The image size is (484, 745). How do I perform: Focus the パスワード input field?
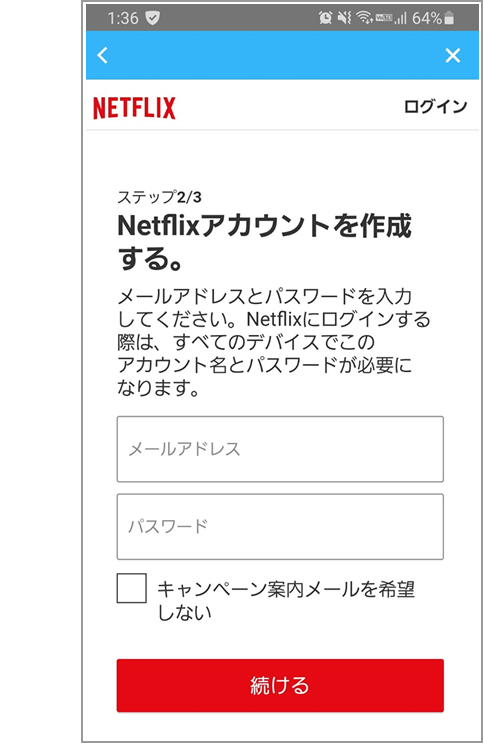coord(280,526)
